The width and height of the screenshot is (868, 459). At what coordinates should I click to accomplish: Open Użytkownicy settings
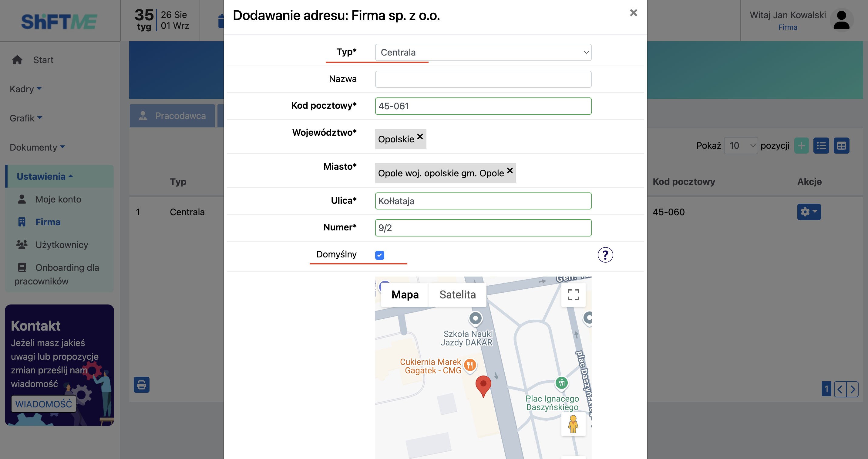[62, 245]
